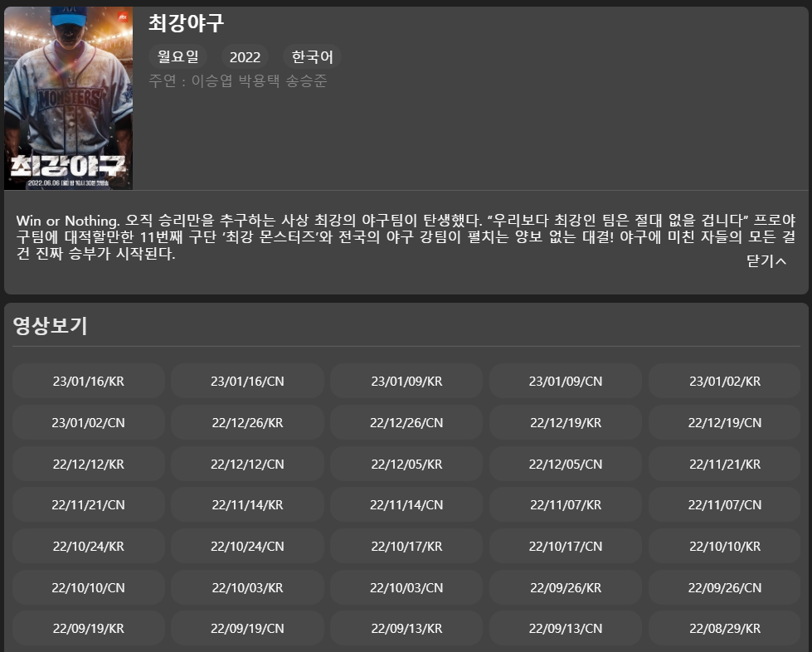Open episode 23/01/02/CN
812x652 pixels.
tap(89, 422)
